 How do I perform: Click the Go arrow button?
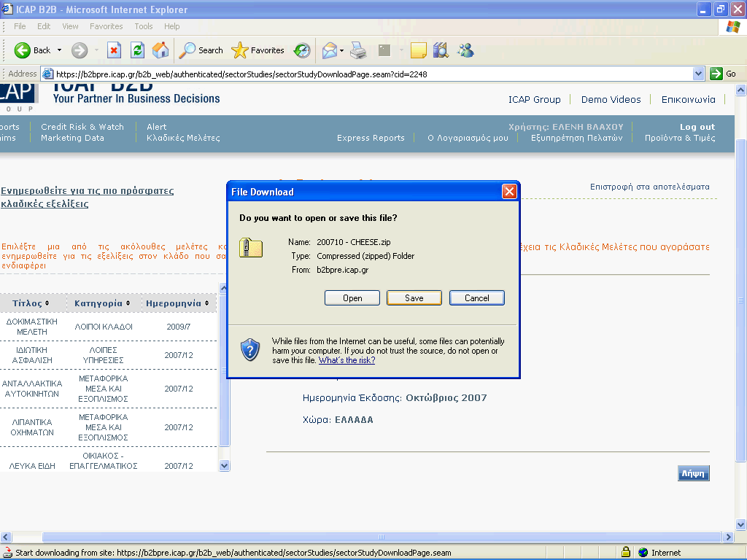(x=716, y=74)
